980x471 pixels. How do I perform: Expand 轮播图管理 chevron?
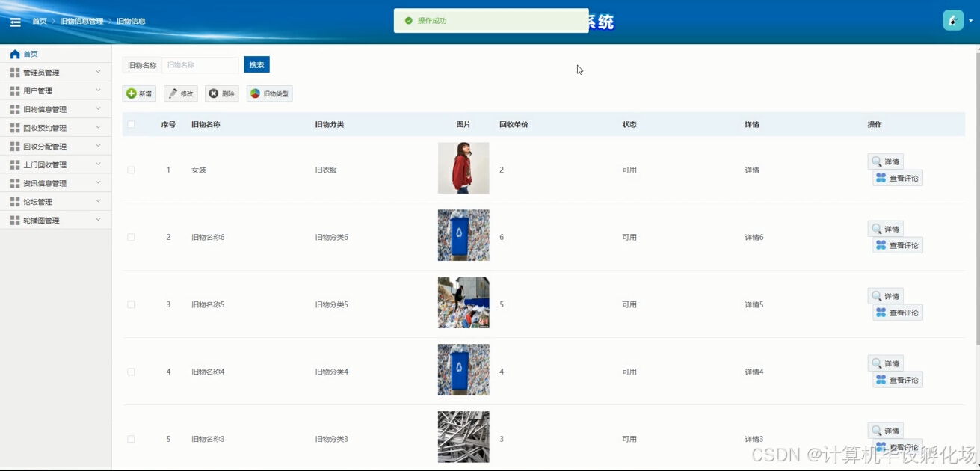click(98, 220)
